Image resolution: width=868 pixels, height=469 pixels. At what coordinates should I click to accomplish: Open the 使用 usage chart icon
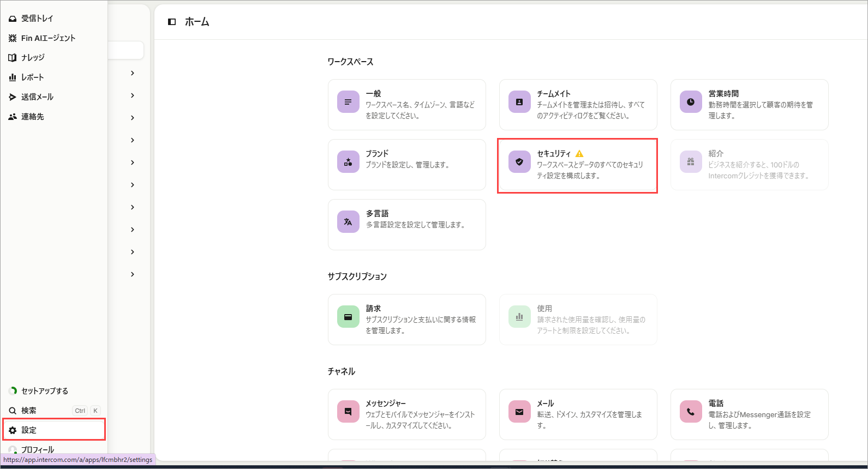(x=519, y=317)
